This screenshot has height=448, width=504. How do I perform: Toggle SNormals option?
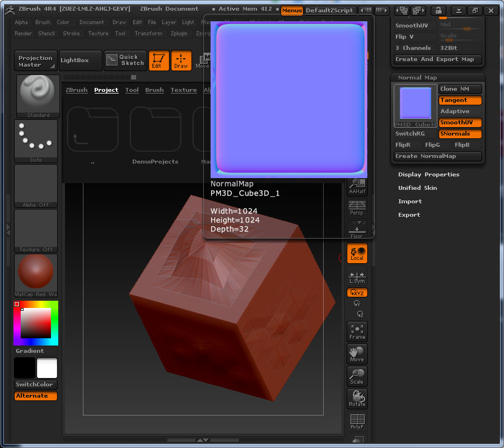[x=460, y=134]
